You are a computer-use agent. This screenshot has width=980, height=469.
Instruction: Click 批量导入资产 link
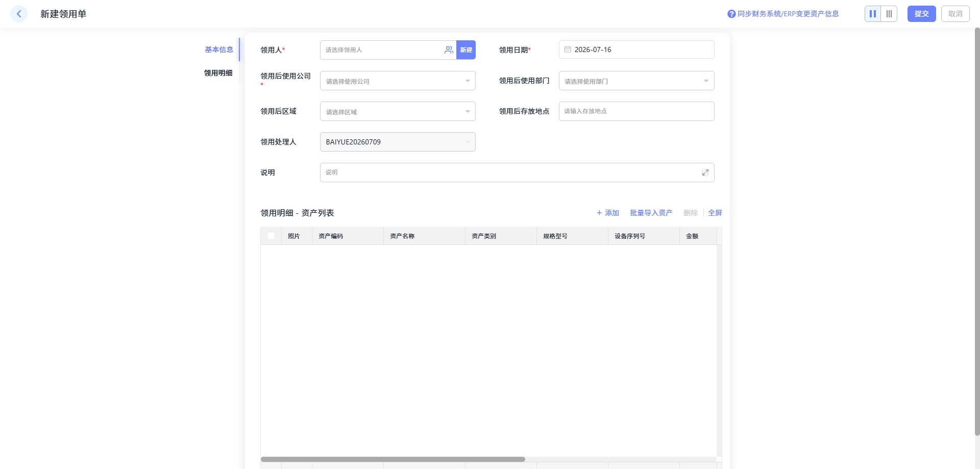(x=651, y=213)
